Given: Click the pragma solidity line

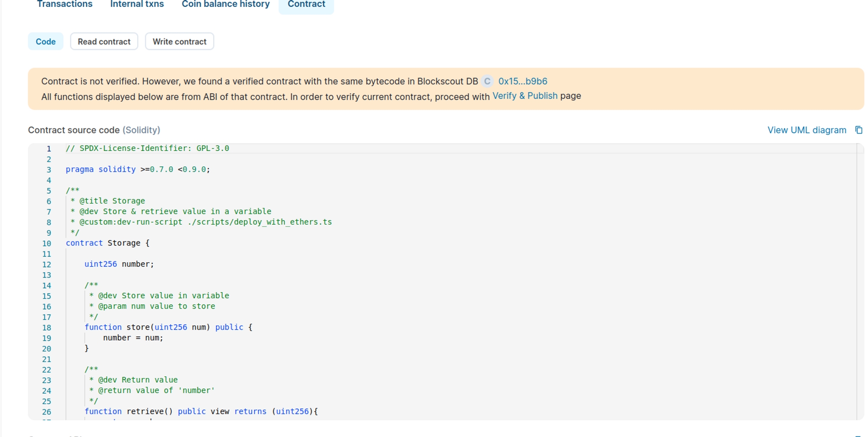Looking at the screenshot, I should [x=138, y=170].
